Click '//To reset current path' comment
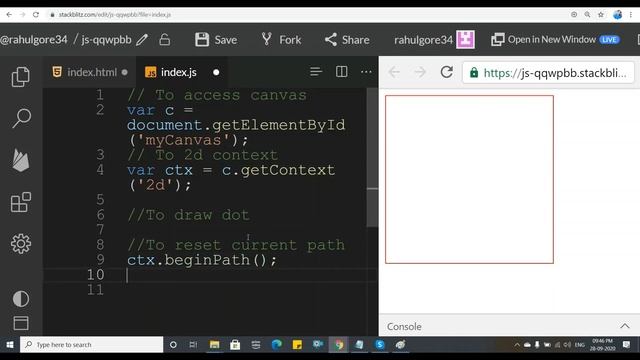This screenshot has height=360, width=640. point(236,245)
